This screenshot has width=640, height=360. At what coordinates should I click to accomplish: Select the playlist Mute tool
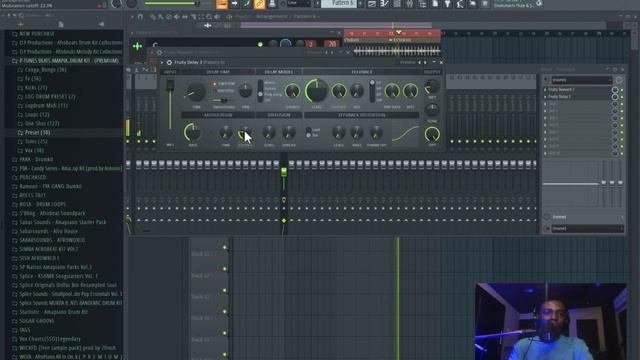pos(177,17)
